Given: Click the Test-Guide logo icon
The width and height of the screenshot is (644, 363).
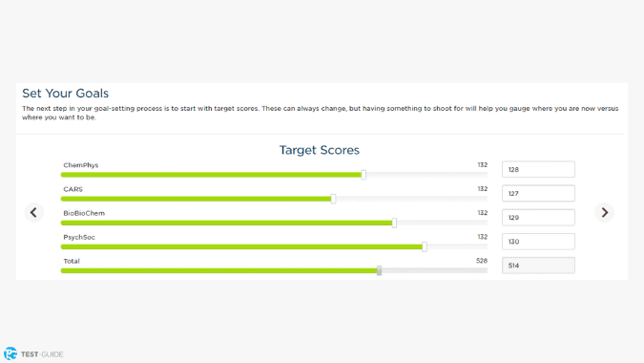Looking at the screenshot, I should (10, 353).
